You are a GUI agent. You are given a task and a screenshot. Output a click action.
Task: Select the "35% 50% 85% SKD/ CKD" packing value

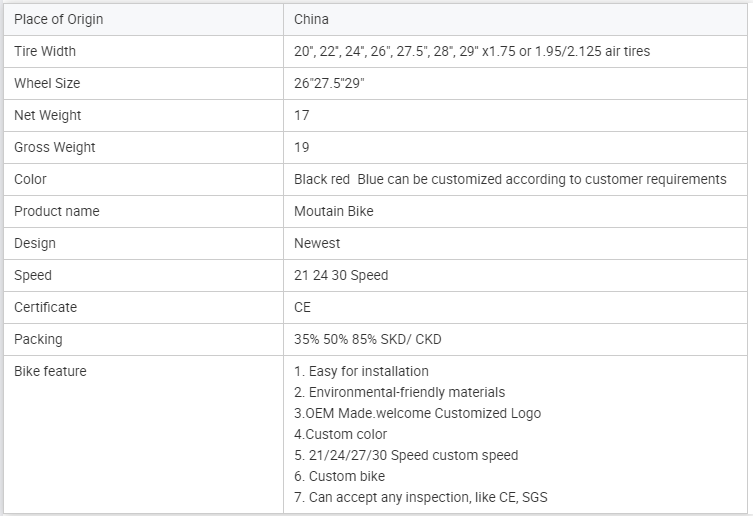click(367, 339)
